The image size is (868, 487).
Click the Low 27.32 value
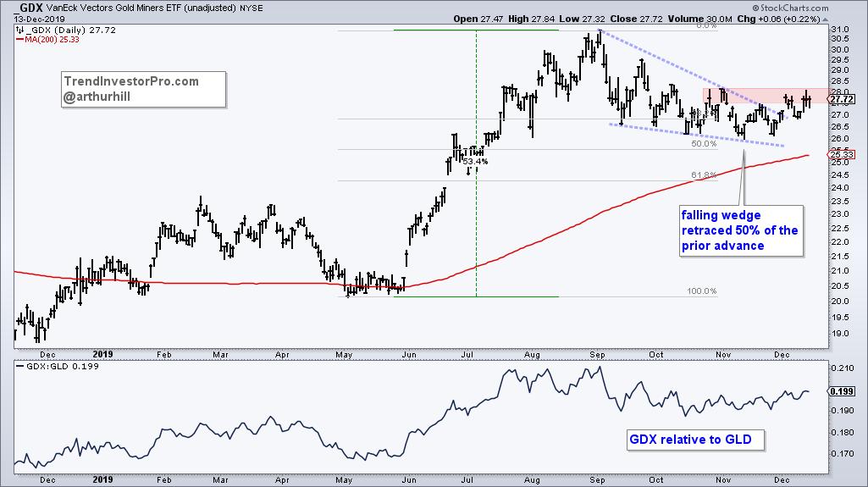tap(582, 19)
